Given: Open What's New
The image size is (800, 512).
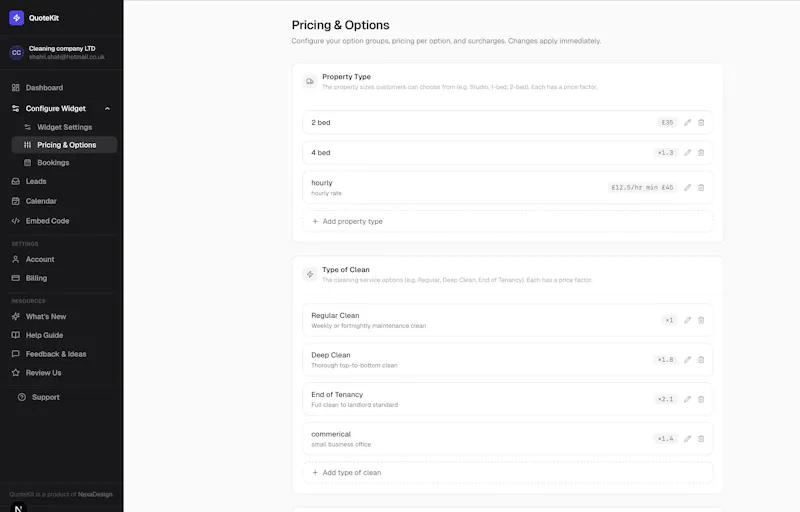Looking at the screenshot, I should pyautogui.click(x=46, y=316).
